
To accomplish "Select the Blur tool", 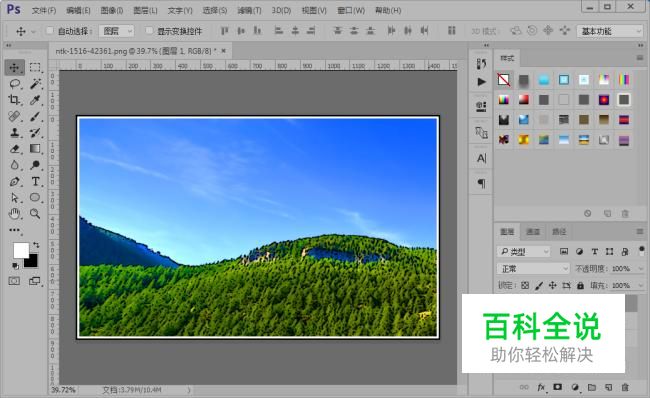I will pyautogui.click(x=15, y=165).
